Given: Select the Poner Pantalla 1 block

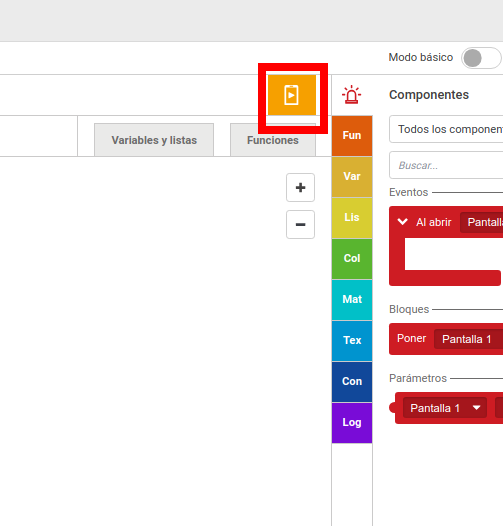Looking at the screenshot, I should point(446,339).
